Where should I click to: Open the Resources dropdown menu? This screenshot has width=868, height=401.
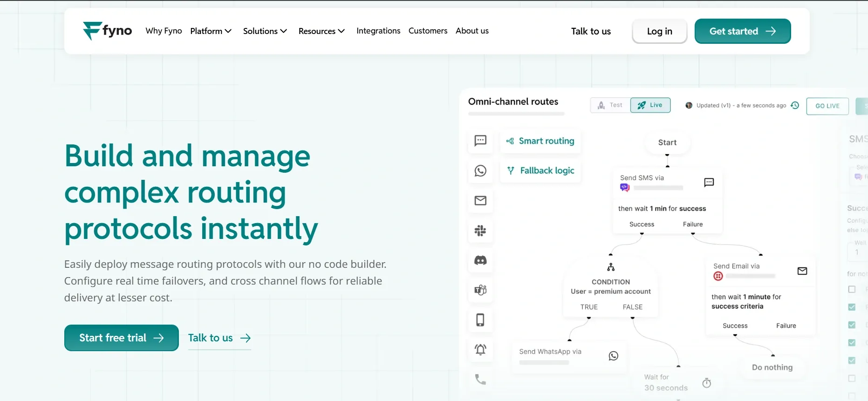[321, 31]
